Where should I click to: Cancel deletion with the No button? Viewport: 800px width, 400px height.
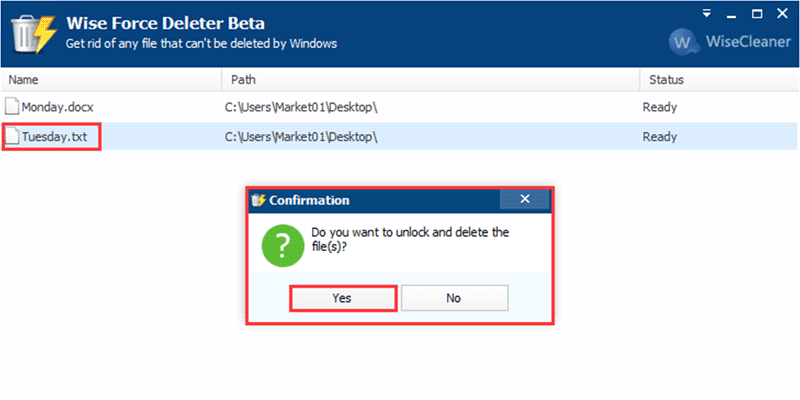pyautogui.click(x=454, y=297)
